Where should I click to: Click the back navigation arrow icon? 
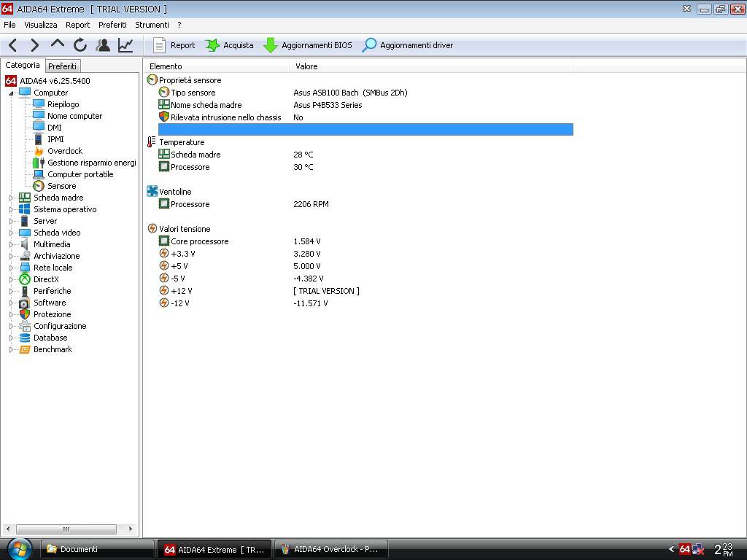point(13,45)
